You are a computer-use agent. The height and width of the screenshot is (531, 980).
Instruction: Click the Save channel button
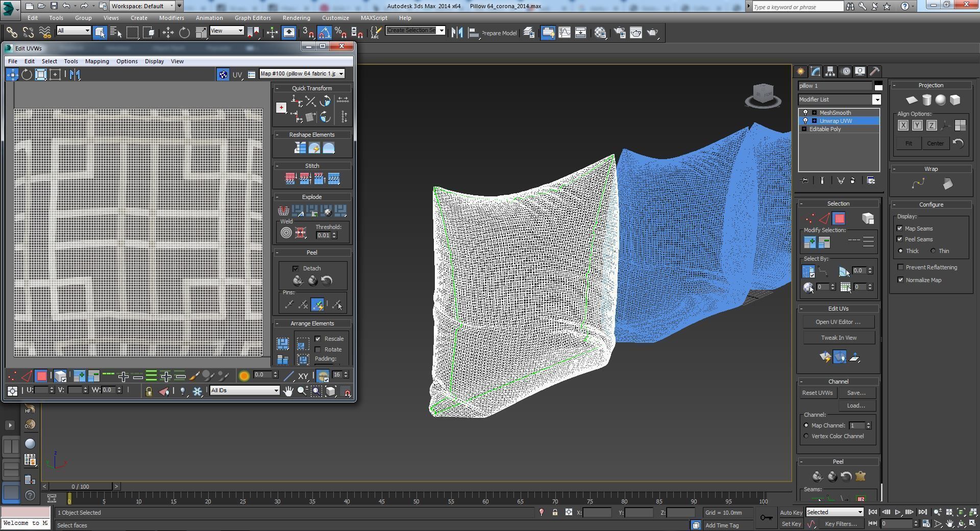[x=856, y=393]
